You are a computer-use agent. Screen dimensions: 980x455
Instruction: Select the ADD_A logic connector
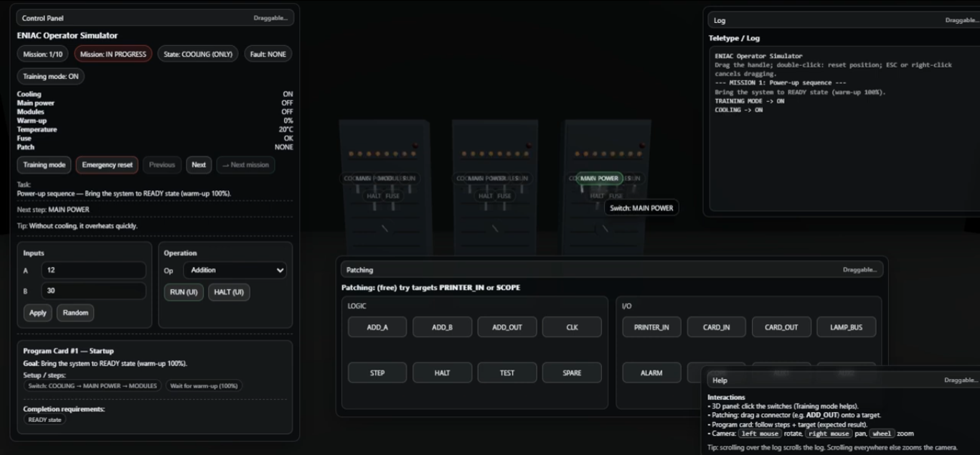pos(377,327)
